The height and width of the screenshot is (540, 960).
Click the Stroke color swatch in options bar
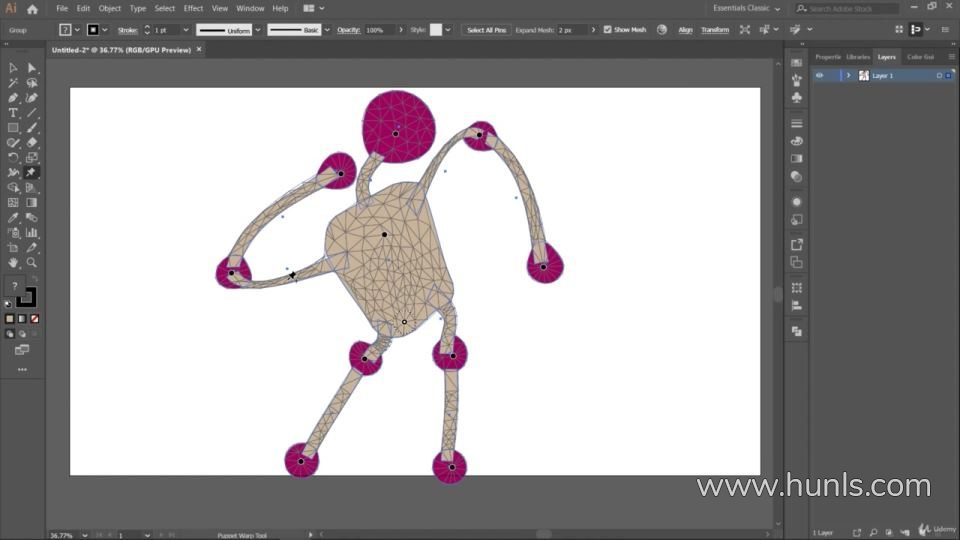coord(93,30)
